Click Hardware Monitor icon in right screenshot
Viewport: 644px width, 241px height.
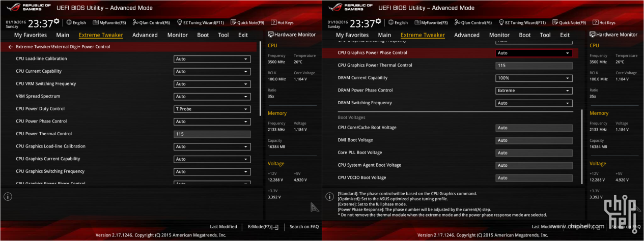point(592,35)
